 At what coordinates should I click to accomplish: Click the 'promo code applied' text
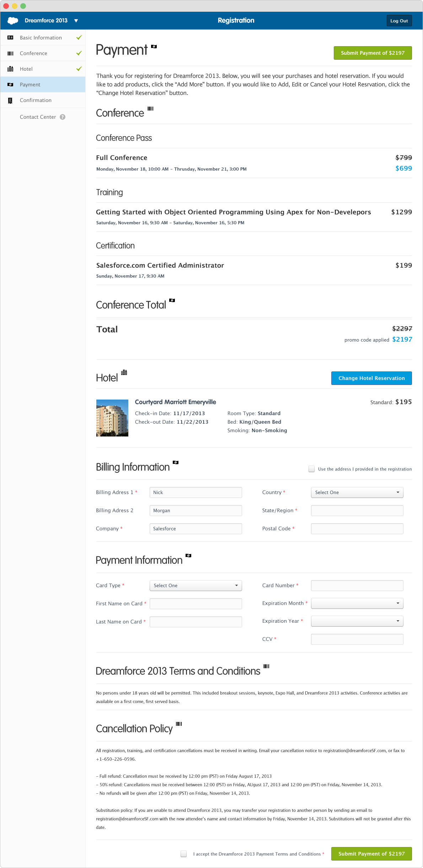(x=367, y=340)
